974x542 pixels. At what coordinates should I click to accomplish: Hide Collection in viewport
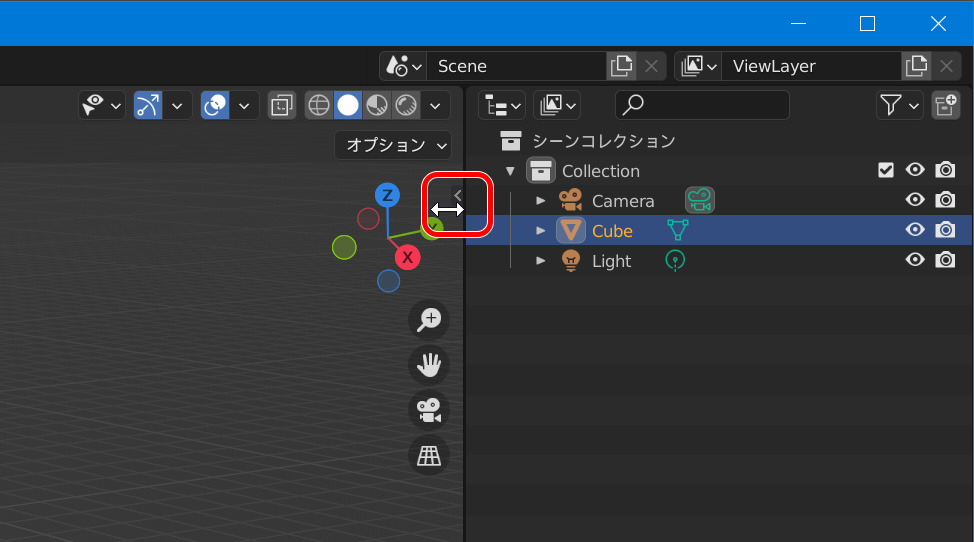click(x=915, y=169)
